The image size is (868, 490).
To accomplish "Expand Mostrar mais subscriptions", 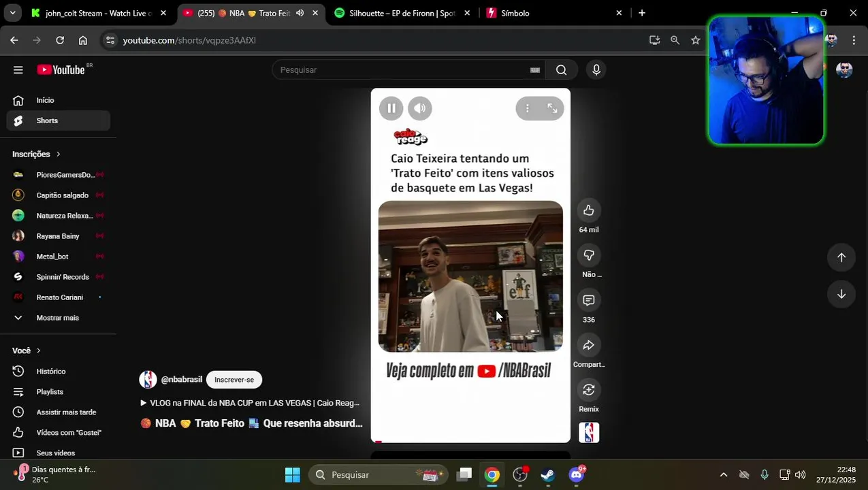I will coord(59,318).
